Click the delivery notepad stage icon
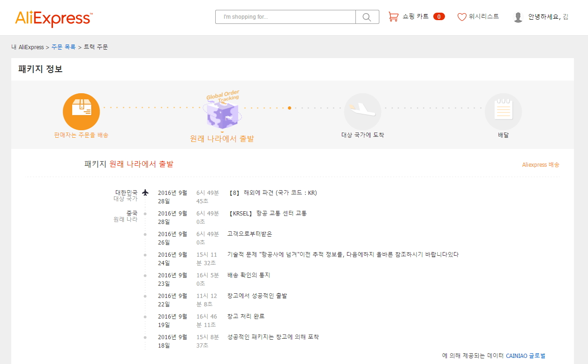588x364 pixels. (503, 111)
